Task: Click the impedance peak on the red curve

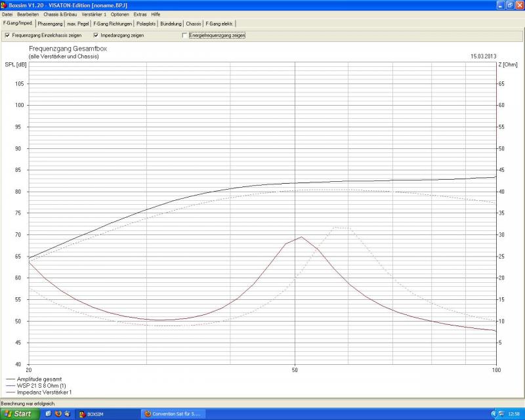Action: [301, 237]
